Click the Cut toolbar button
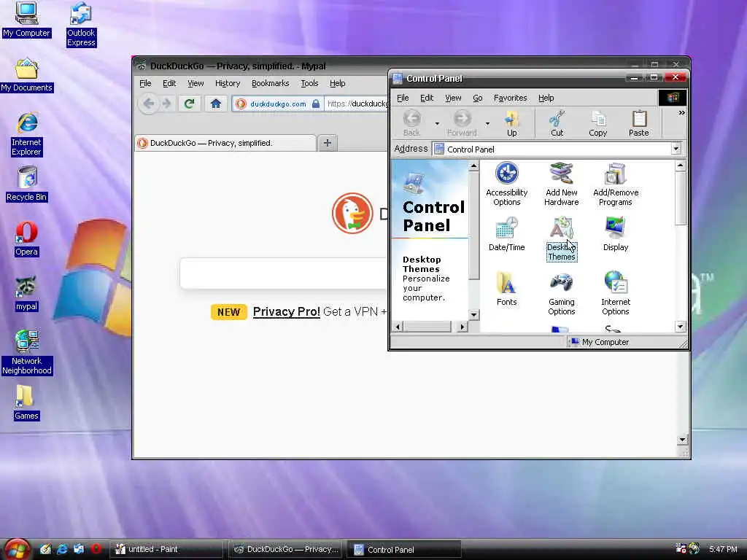Viewport: 747px width, 560px height. click(x=557, y=123)
